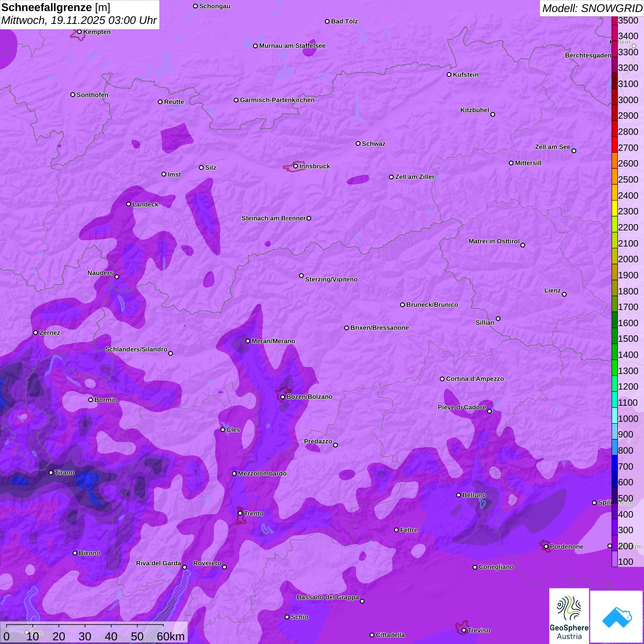Click the 60km scale bar label
The height and width of the screenshot is (644, 644).
pos(171,636)
